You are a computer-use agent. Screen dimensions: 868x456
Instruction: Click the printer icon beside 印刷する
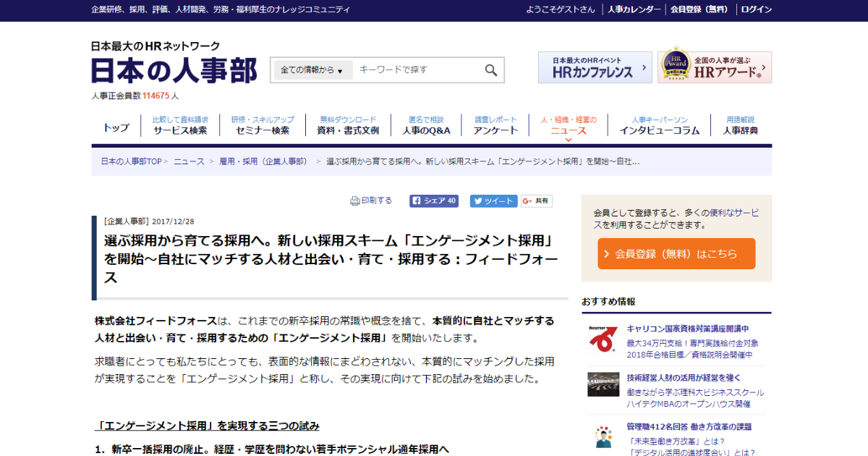coord(354,201)
